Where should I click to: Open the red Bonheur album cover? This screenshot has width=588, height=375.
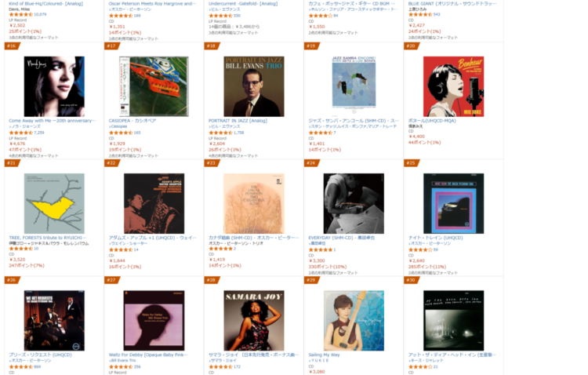pyautogui.click(x=453, y=86)
